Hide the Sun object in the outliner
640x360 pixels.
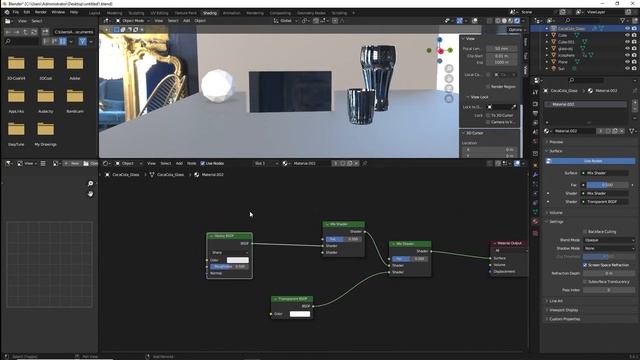click(627, 69)
